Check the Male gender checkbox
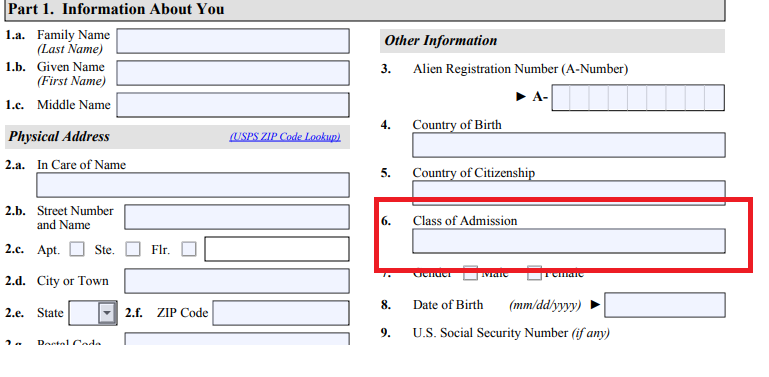769x377 pixels. tap(471, 274)
